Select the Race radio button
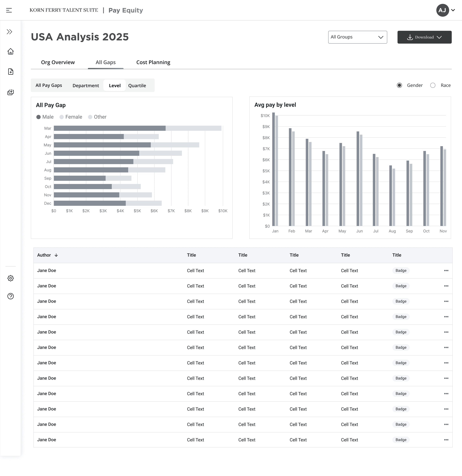The image size is (462, 476). pyautogui.click(x=433, y=85)
